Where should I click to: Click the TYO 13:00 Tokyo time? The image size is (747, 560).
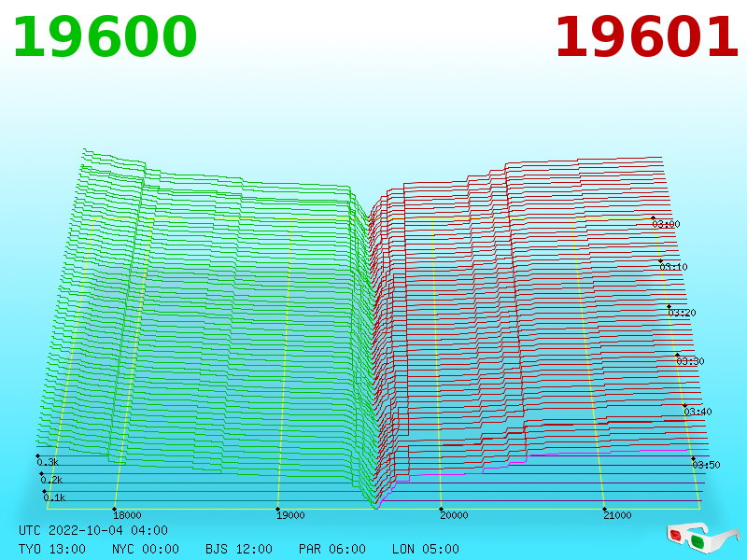coord(52,549)
